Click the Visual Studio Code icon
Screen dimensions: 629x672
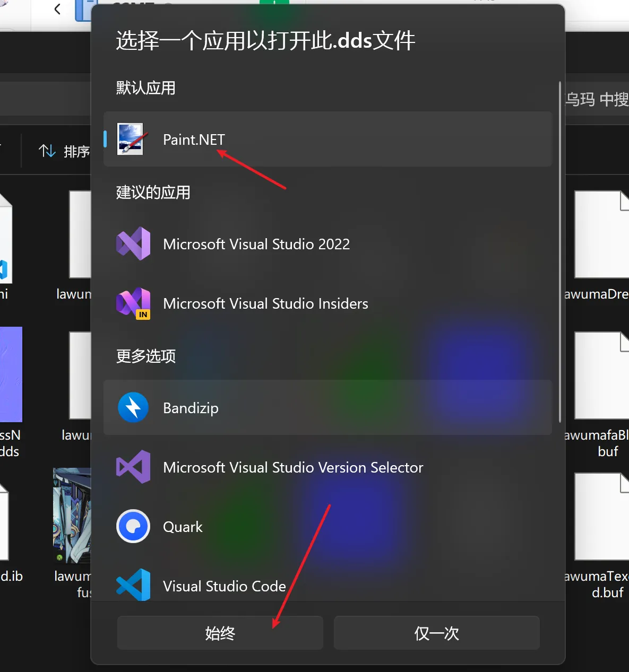click(133, 584)
